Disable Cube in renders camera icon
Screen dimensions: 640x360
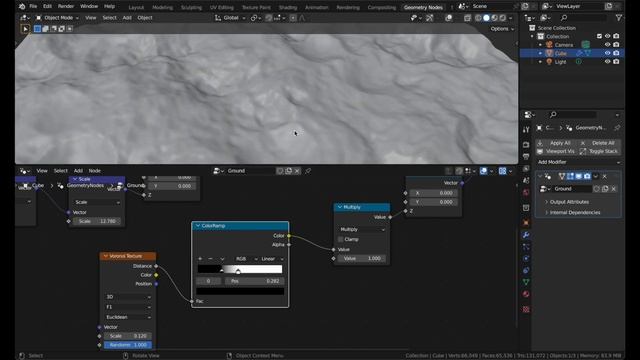click(616, 53)
